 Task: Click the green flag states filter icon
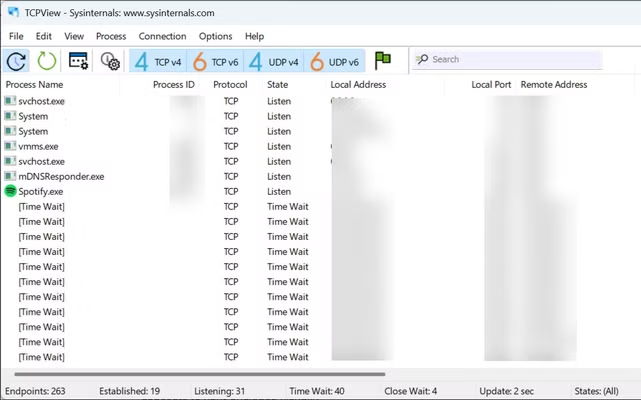pos(383,61)
